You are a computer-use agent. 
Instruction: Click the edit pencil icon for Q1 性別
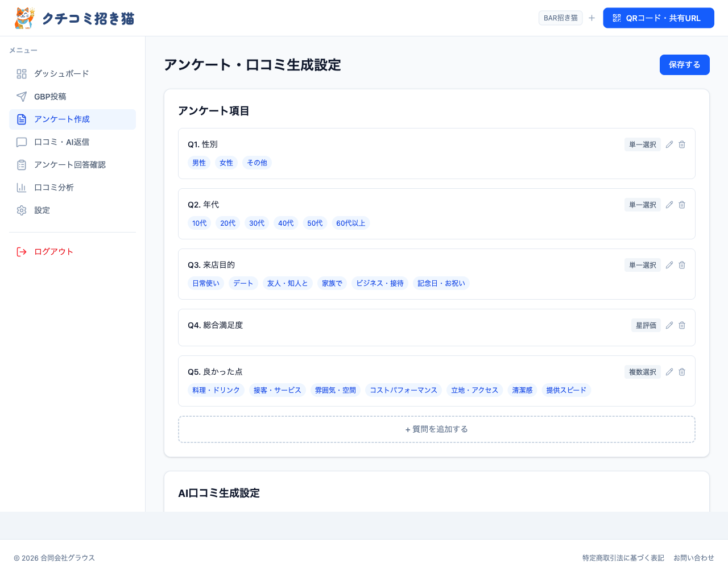click(x=669, y=144)
